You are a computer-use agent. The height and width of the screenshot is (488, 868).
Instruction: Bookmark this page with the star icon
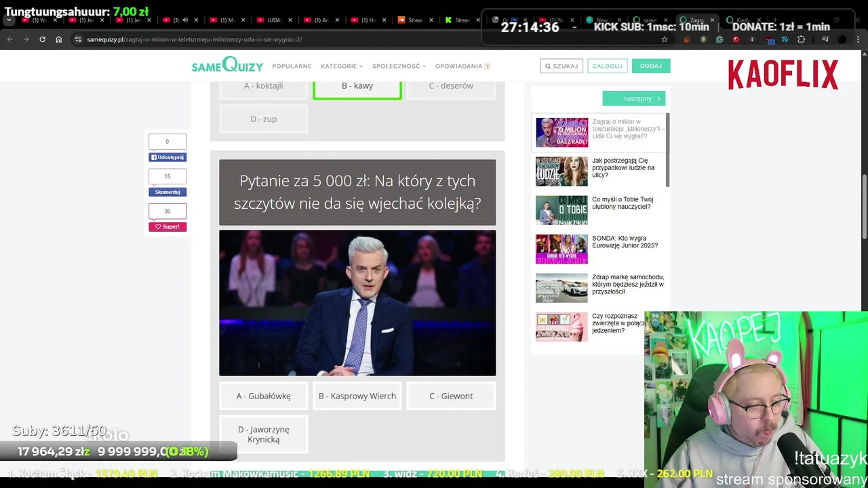coord(665,39)
